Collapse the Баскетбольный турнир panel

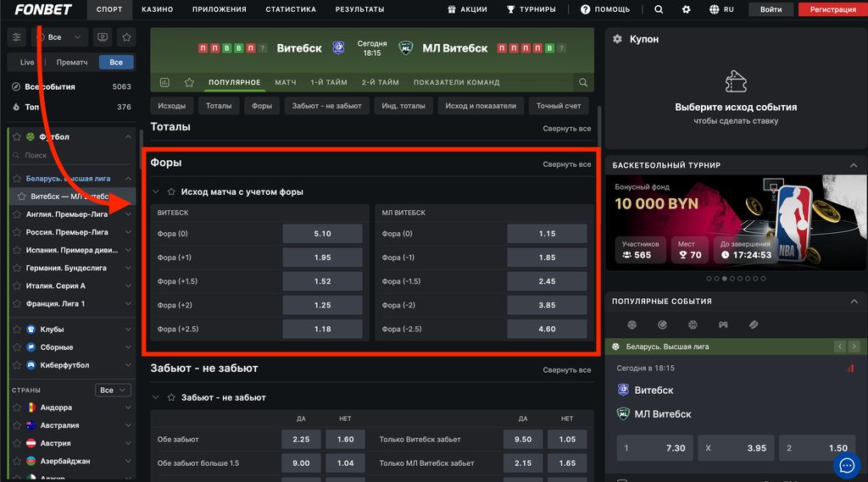pos(854,164)
